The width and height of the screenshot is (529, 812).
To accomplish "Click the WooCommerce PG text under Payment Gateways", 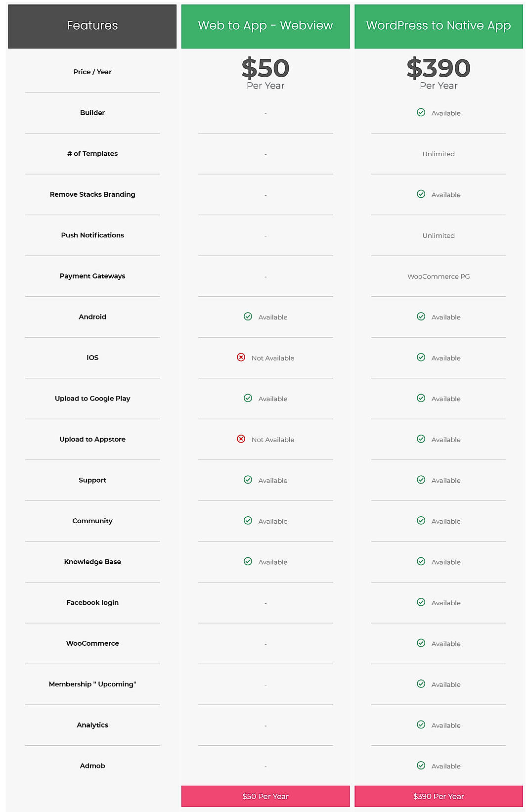I will [x=438, y=276].
